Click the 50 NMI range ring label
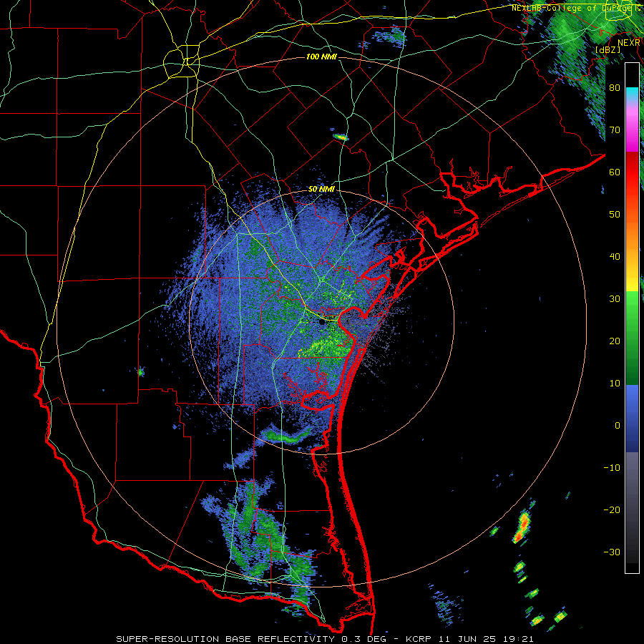Screen dimensions: 644x644 coord(321,190)
